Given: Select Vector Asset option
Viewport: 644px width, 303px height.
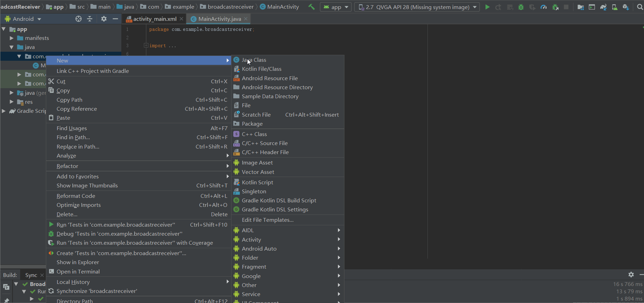Looking at the screenshot, I should pos(288,172).
